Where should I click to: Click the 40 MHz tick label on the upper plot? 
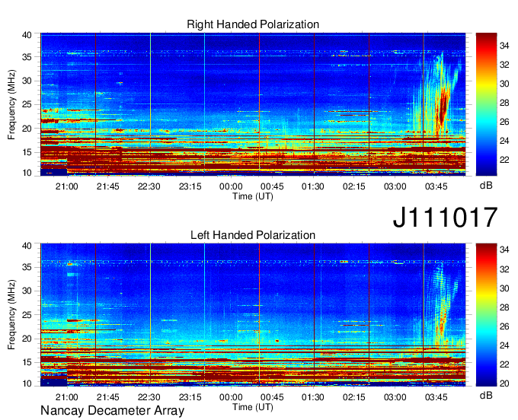pos(27,35)
